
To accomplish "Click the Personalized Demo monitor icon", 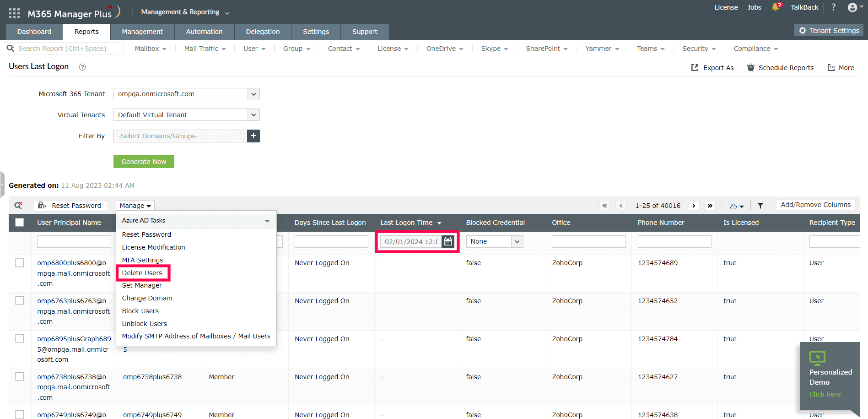I will tap(817, 358).
